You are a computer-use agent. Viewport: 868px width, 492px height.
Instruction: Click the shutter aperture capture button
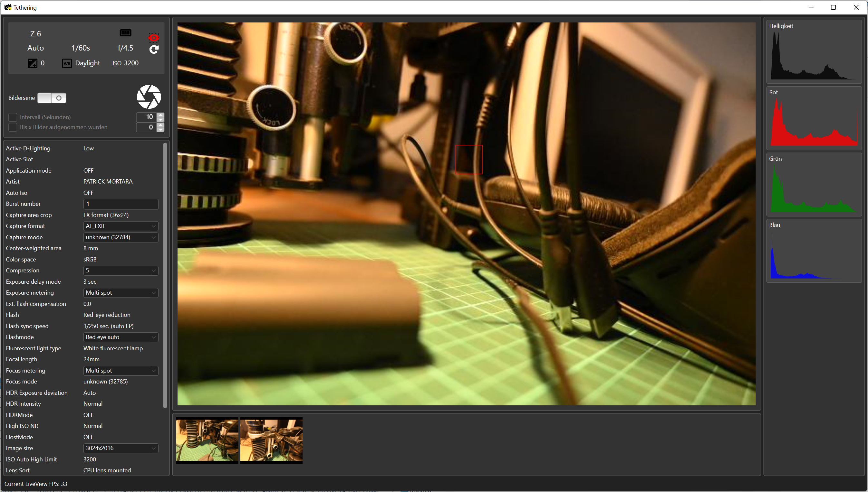tap(149, 97)
